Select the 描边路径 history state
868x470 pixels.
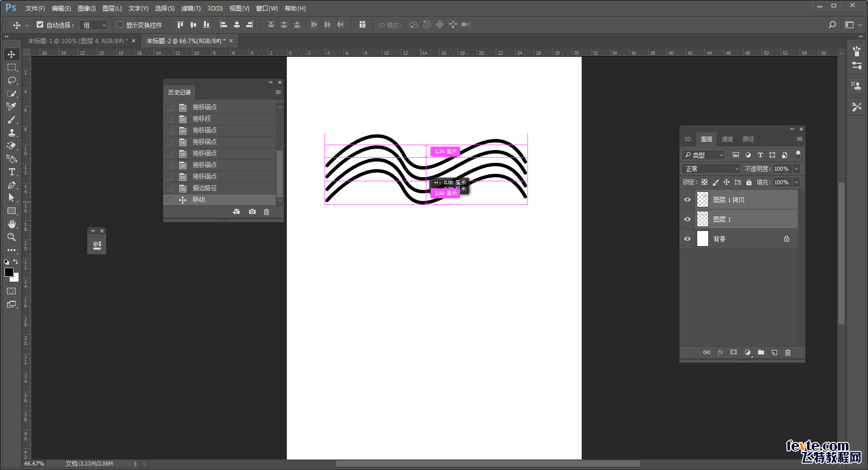click(x=220, y=188)
